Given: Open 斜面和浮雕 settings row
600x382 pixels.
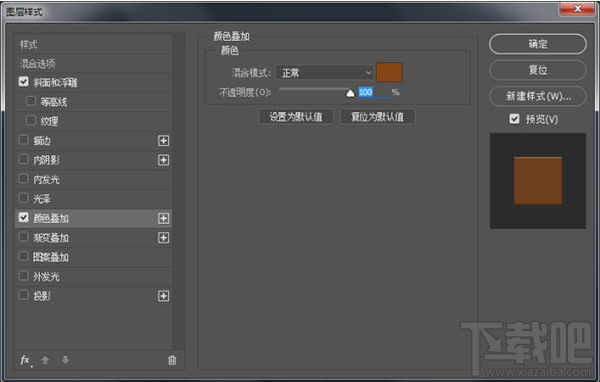Looking at the screenshot, I should (x=93, y=82).
